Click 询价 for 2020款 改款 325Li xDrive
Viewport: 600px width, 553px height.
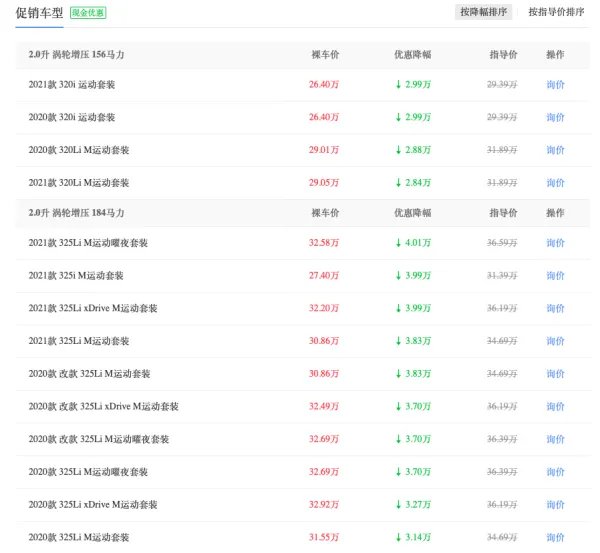555,406
